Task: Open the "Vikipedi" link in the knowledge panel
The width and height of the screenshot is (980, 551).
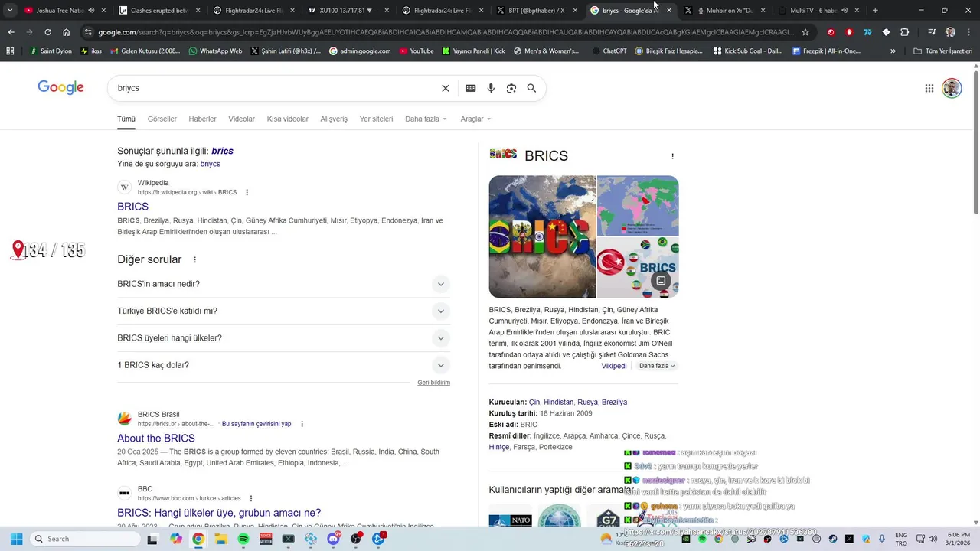Action: coord(614,366)
